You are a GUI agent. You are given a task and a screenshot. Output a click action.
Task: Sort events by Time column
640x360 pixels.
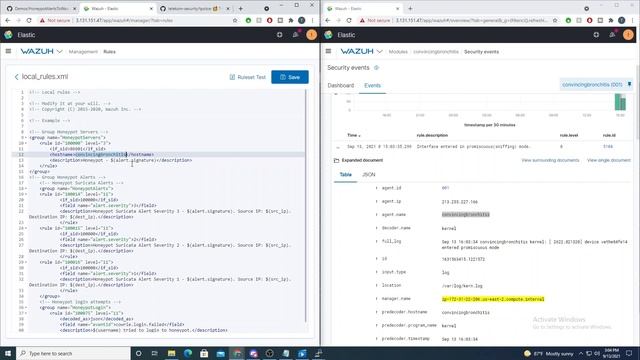(353, 135)
